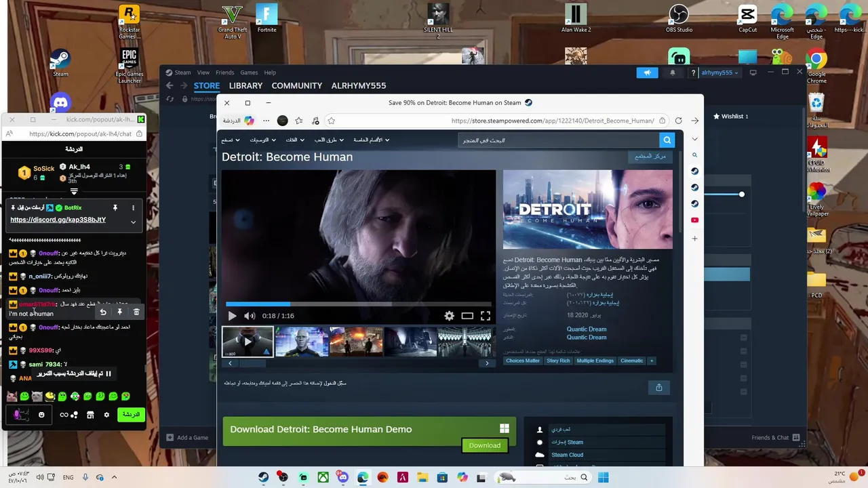Click the Steam store search magnifier button
The height and width of the screenshot is (488, 868).
[667, 140]
